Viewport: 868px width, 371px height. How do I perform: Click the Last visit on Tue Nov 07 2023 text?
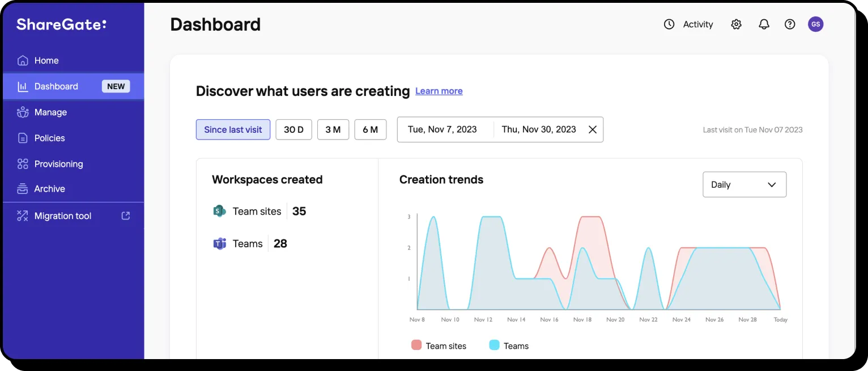pos(752,129)
